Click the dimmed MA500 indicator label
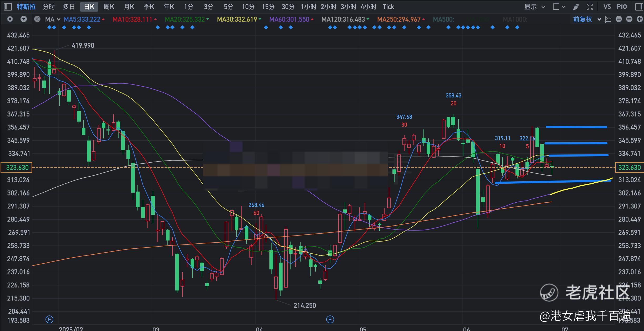This screenshot has width=644, height=331. (x=443, y=19)
